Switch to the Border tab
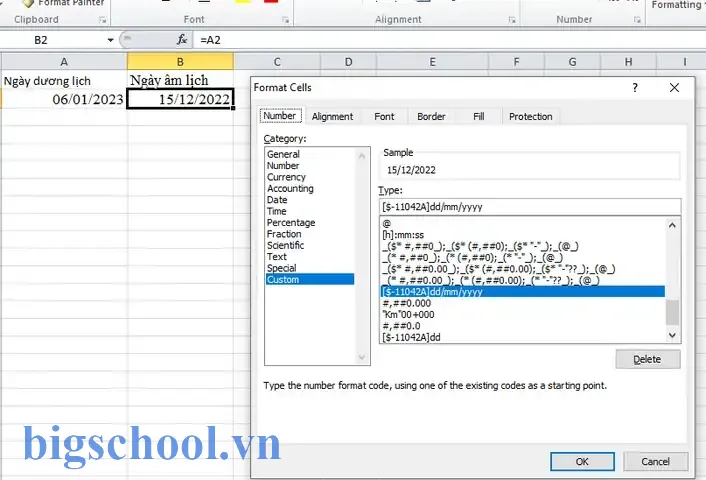 (431, 117)
